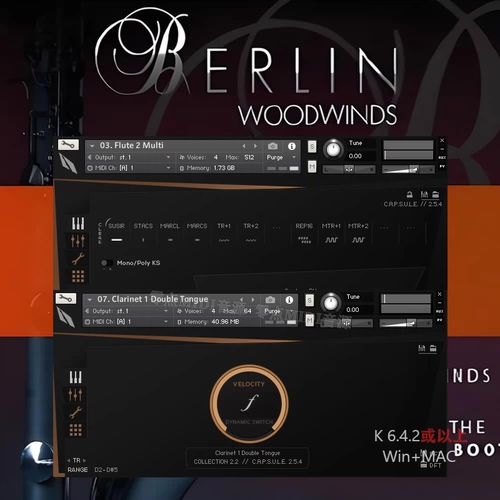Select the MARCL articulation slot

170,232
